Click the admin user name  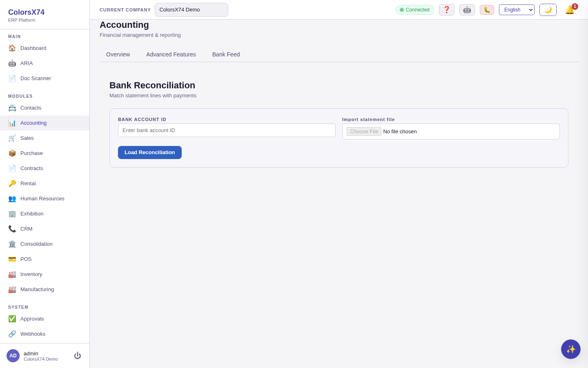31,353
